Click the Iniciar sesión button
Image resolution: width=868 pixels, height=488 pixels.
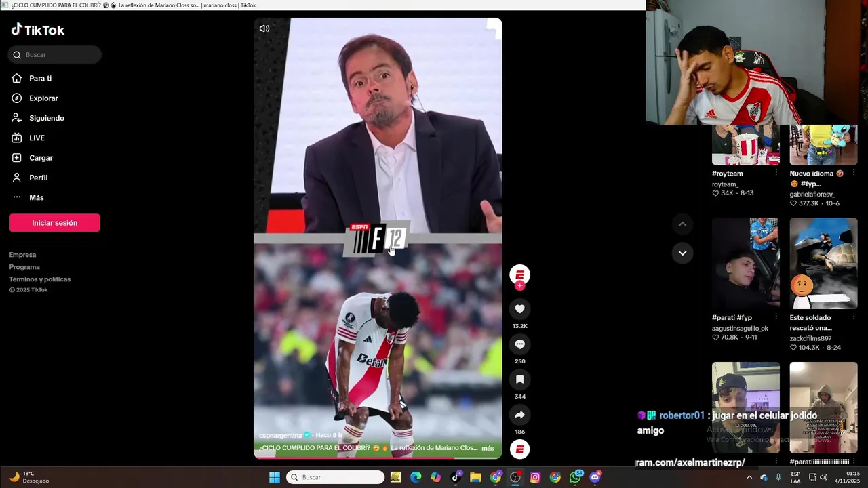click(x=54, y=223)
